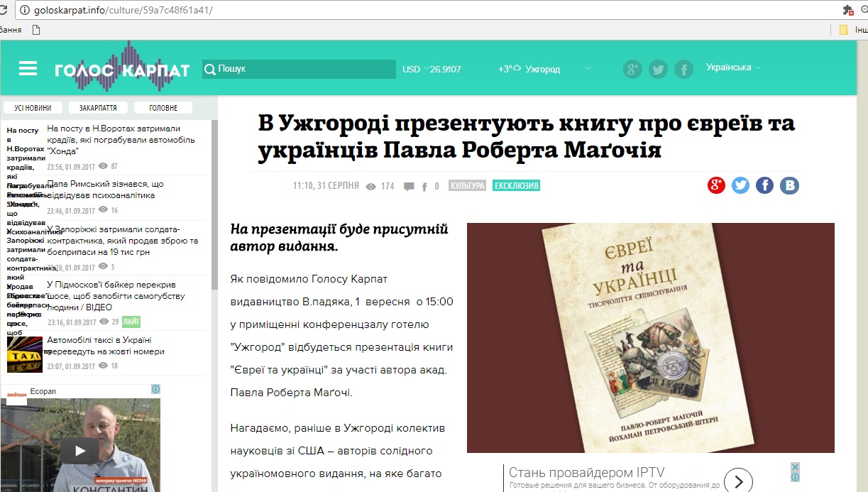Share the article on Google+
Screen dimensions: 868x492
click(x=716, y=185)
